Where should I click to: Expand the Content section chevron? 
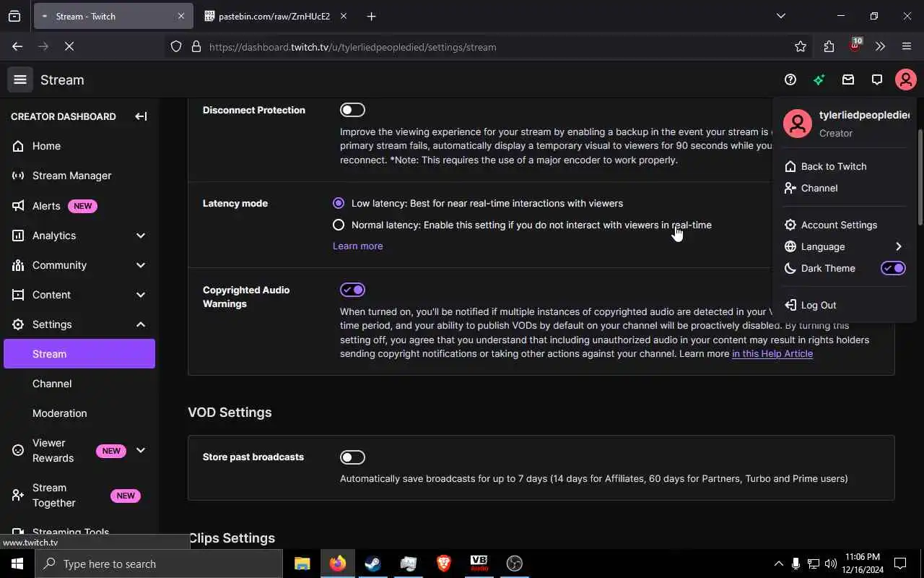(141, 295)
